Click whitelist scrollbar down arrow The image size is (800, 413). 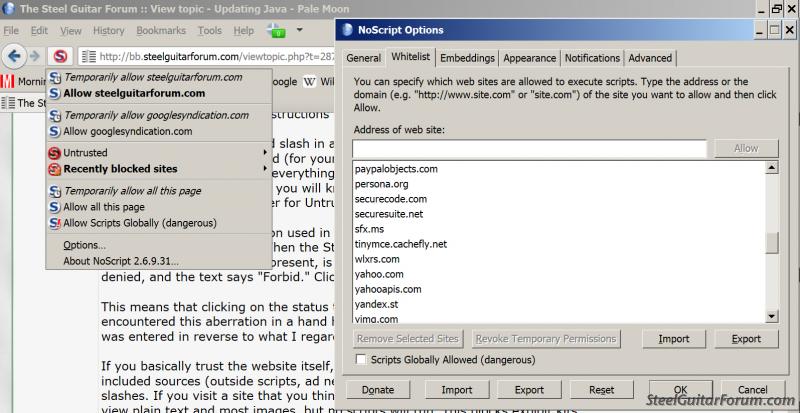[x=772, y=317]
